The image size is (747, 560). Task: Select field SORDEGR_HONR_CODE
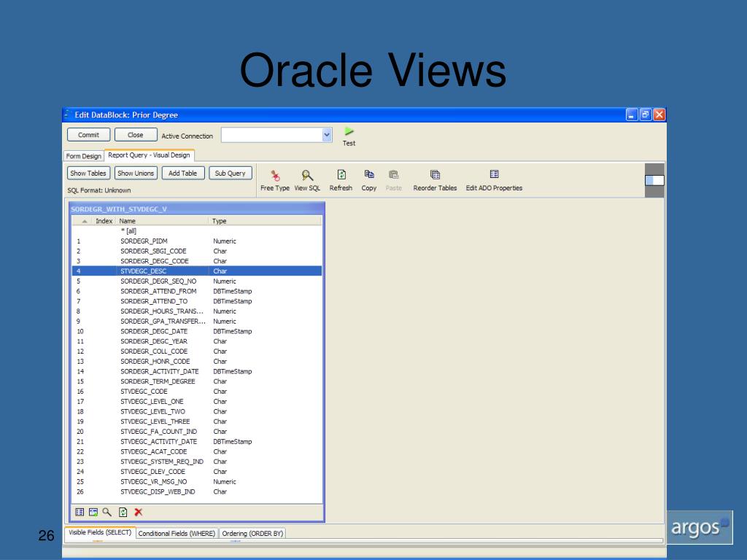(x=197, y=361)
